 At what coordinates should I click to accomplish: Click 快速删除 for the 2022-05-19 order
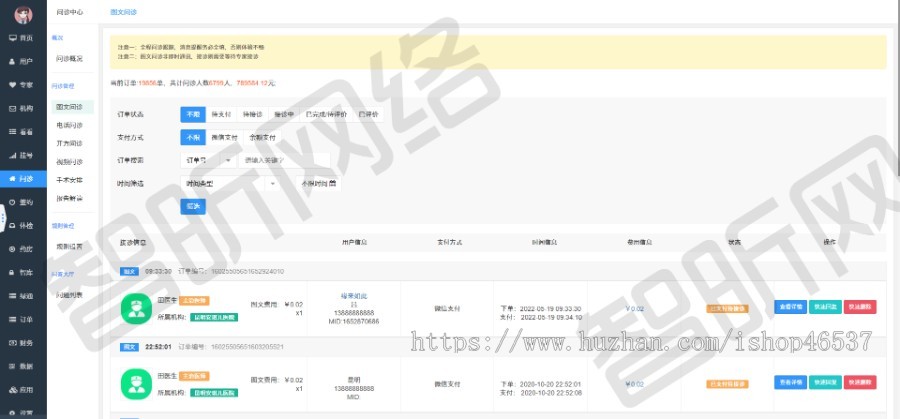pos(860,307)
